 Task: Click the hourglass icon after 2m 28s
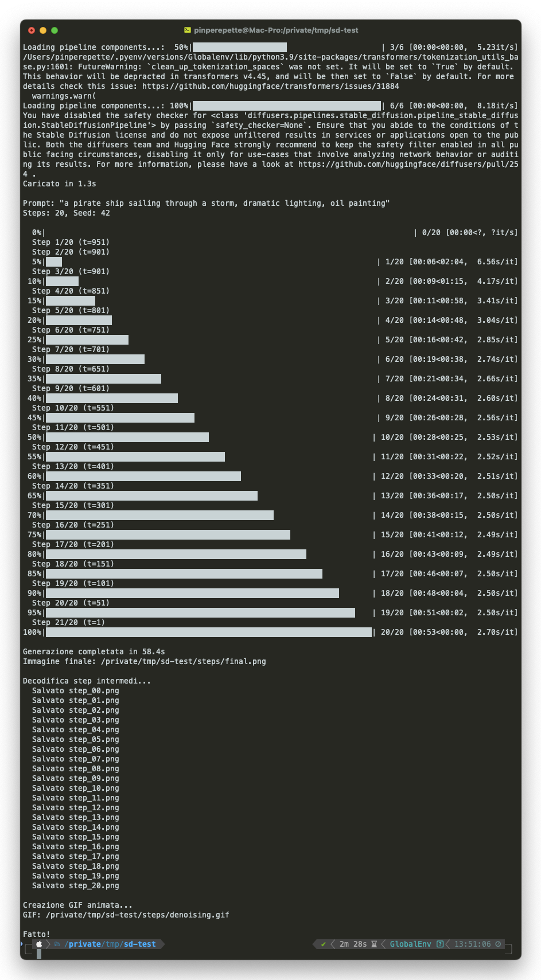374,944
